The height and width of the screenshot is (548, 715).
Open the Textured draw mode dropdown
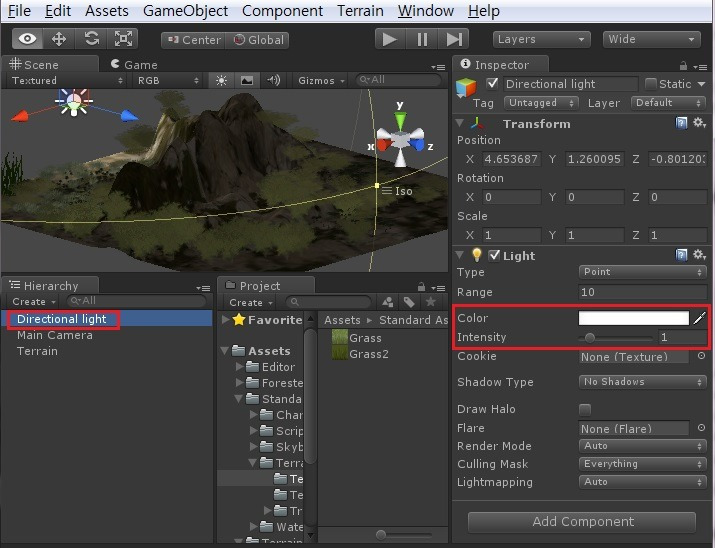point(67,81)
